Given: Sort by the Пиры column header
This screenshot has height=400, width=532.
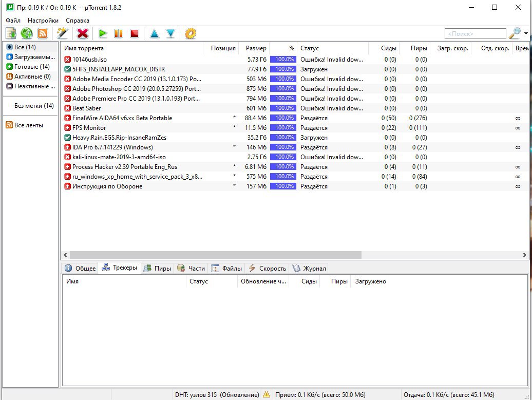Looking at the screenshot, I should (x=414, y=48).
